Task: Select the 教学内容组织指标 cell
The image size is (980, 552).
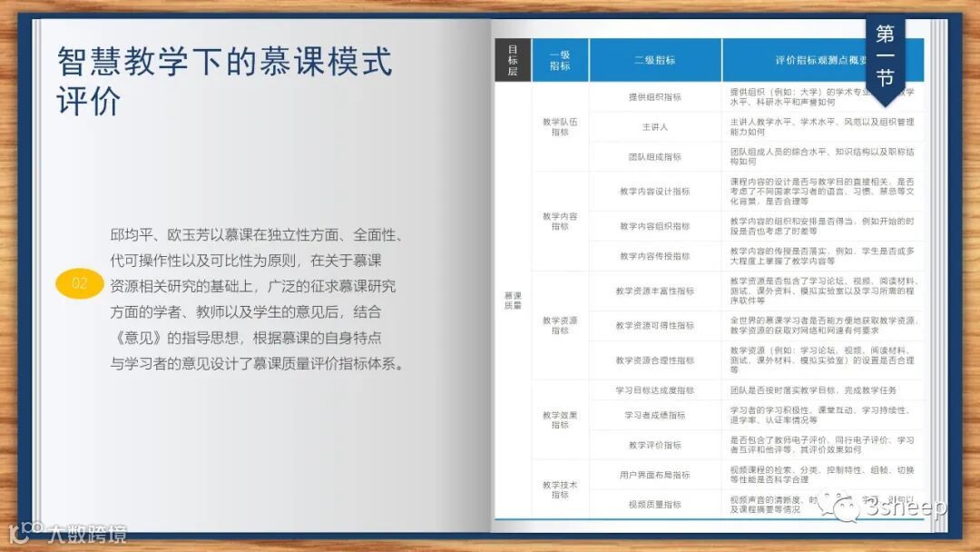Action: (x=655, y=226)
